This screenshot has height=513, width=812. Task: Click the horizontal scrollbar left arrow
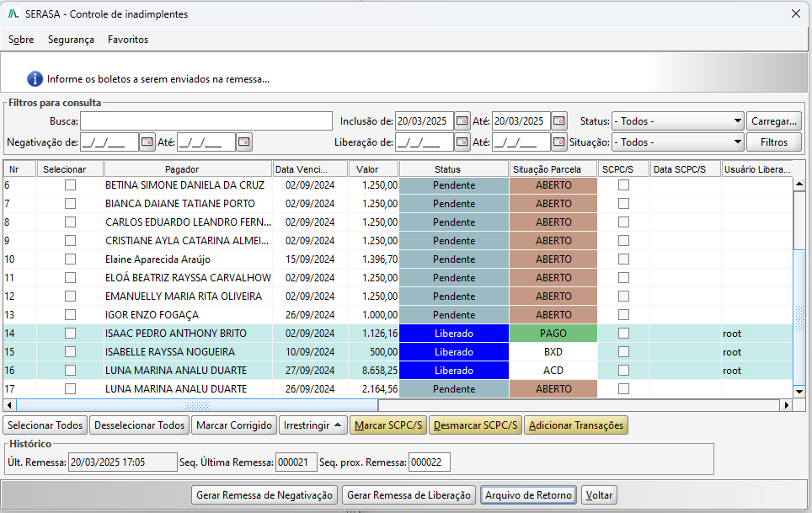pos(9,405)
